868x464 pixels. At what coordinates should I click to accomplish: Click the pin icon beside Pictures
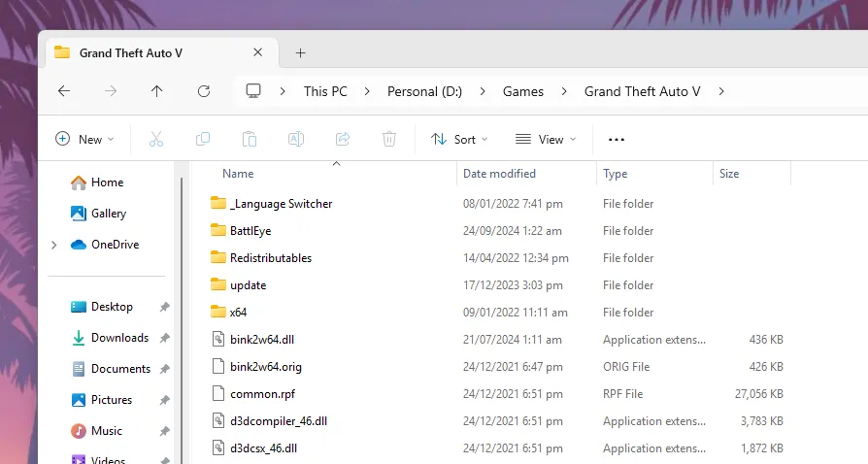coord(164,400)
